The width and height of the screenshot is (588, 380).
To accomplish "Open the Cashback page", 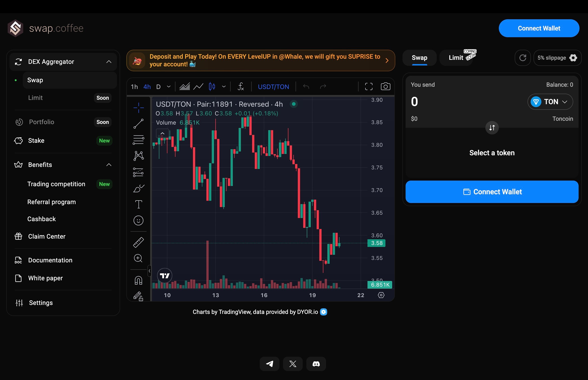I will pos(41,219).
